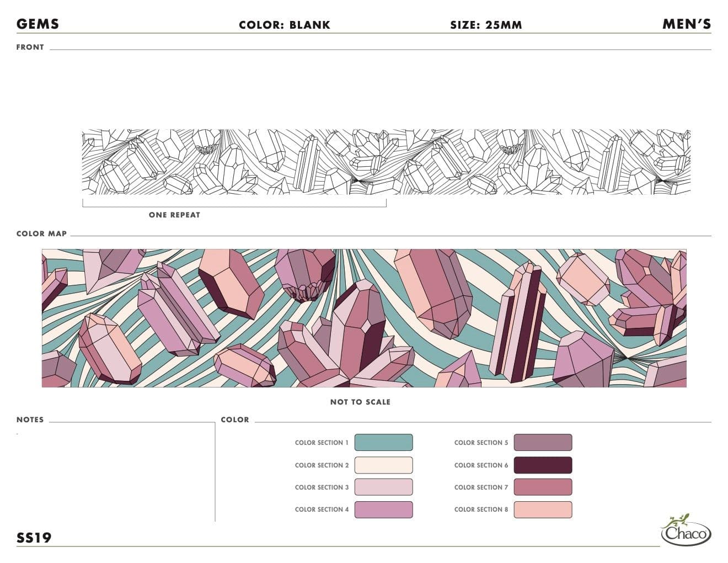Click the Color Section 2 cream swatch

point(383,465)
